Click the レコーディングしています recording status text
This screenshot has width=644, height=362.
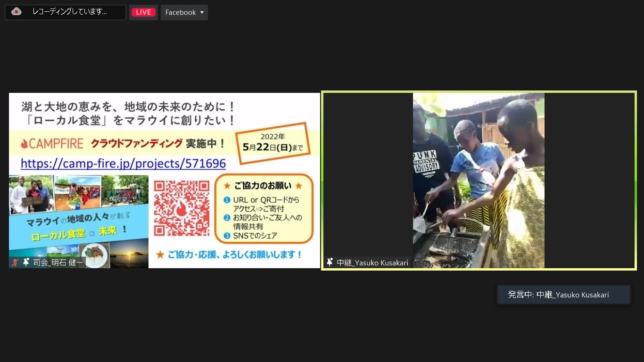70,12
